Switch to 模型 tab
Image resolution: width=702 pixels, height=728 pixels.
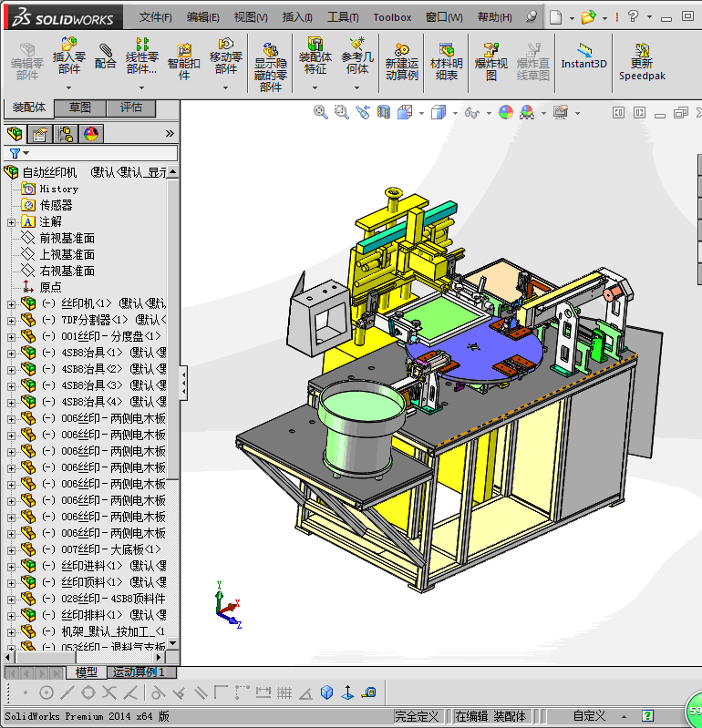86,672
